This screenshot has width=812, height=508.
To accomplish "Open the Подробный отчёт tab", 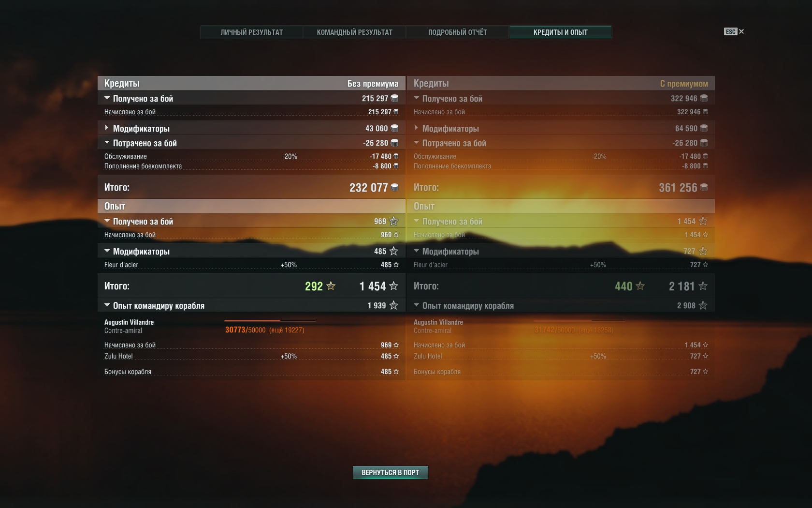I will (x=457, y=32).
